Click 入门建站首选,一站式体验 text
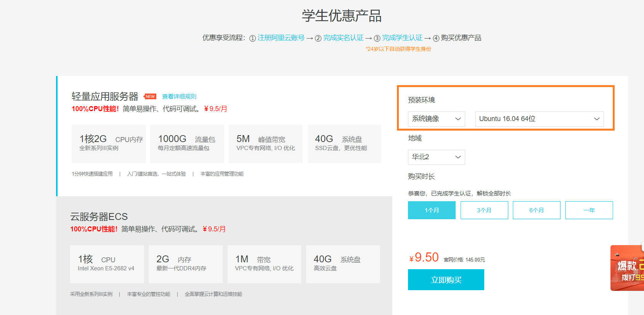The width and height of the screenshot is (644, 315). (x=156, y=174)
